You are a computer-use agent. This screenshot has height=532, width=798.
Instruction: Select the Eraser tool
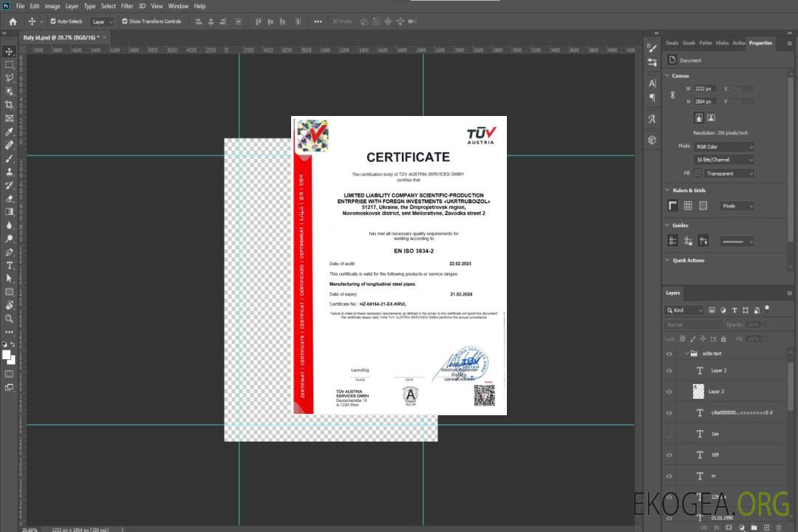(x=9, y=199)
